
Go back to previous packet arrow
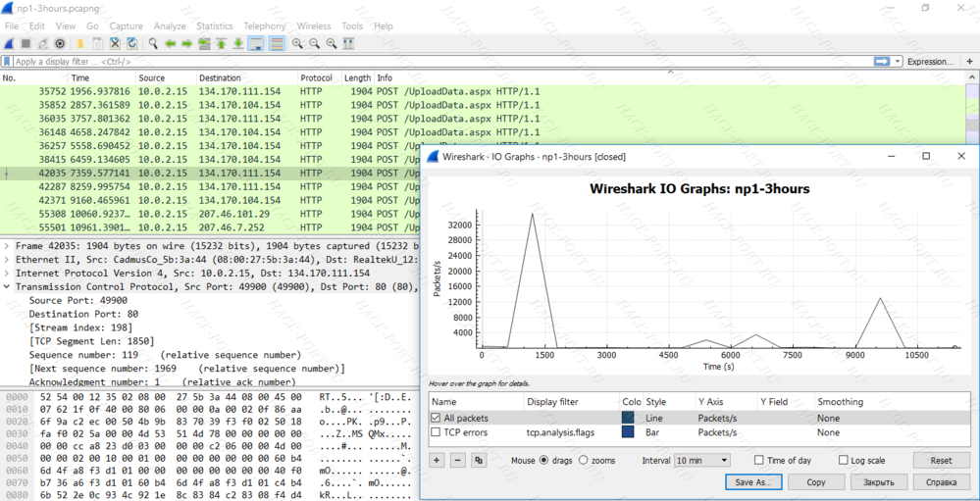[170, 44]
